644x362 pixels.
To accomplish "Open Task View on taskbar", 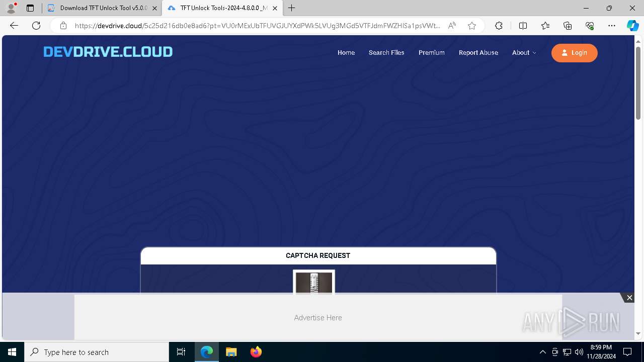I will point(181,352).
